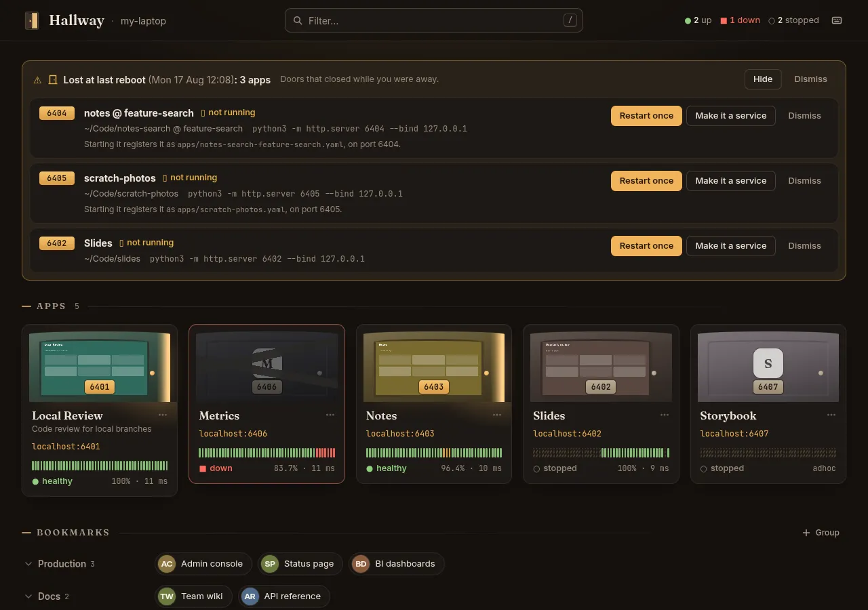The height and width of the screenshot is (610, 868).
Task: Dismiss the whole lost-at-reboot banner
Action: (x=810, y=79)
